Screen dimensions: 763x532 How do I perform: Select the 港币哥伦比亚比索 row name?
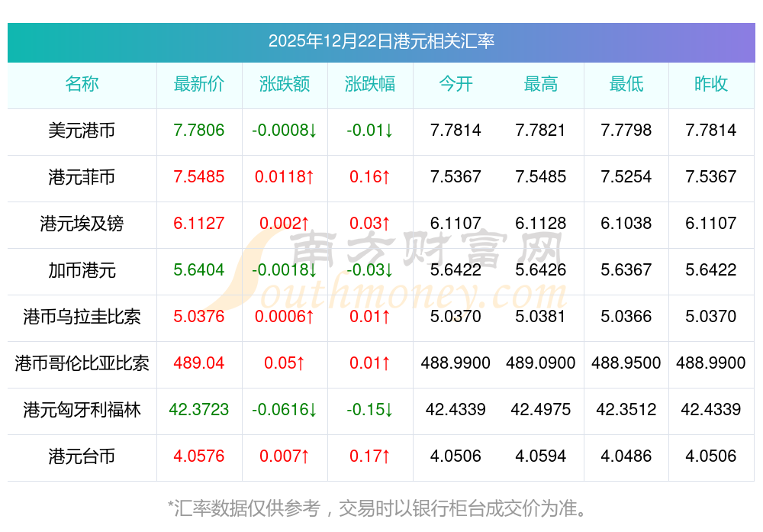82,363
